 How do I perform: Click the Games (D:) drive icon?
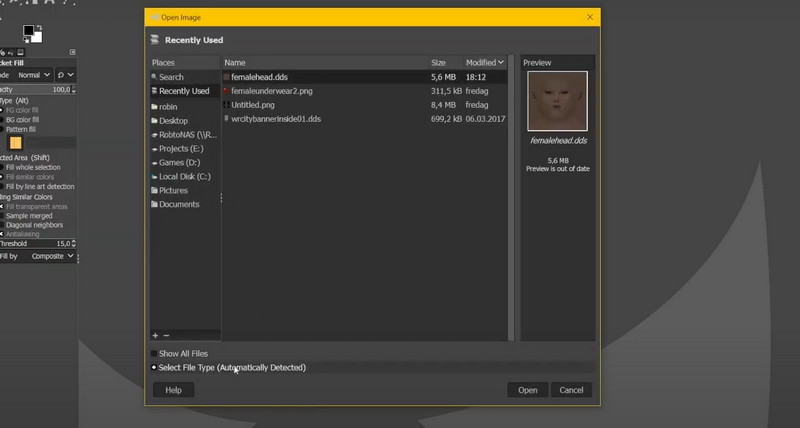[x=154, y=163]
